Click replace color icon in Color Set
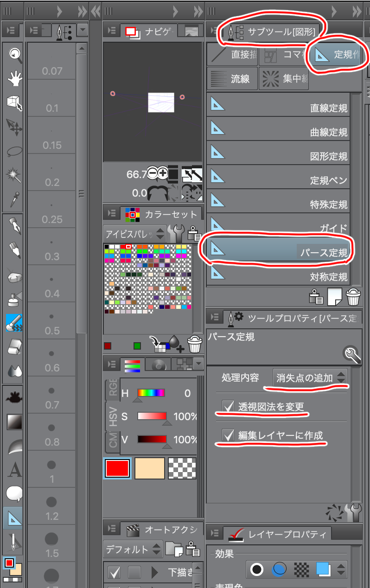 tap(159, 345)
